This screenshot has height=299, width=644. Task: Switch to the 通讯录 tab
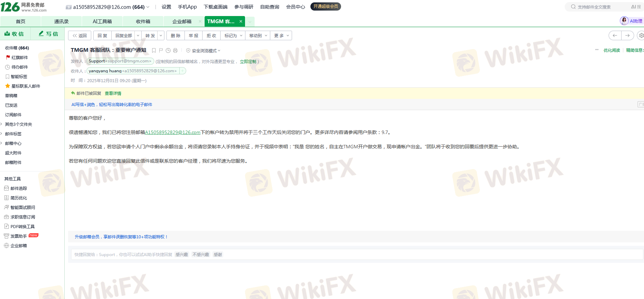click(x=61, y=21)
